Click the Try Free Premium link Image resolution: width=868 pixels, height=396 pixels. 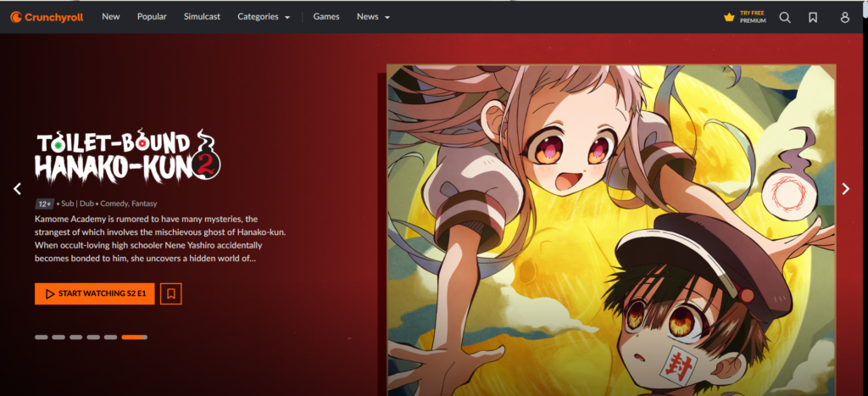pos(745,17)
